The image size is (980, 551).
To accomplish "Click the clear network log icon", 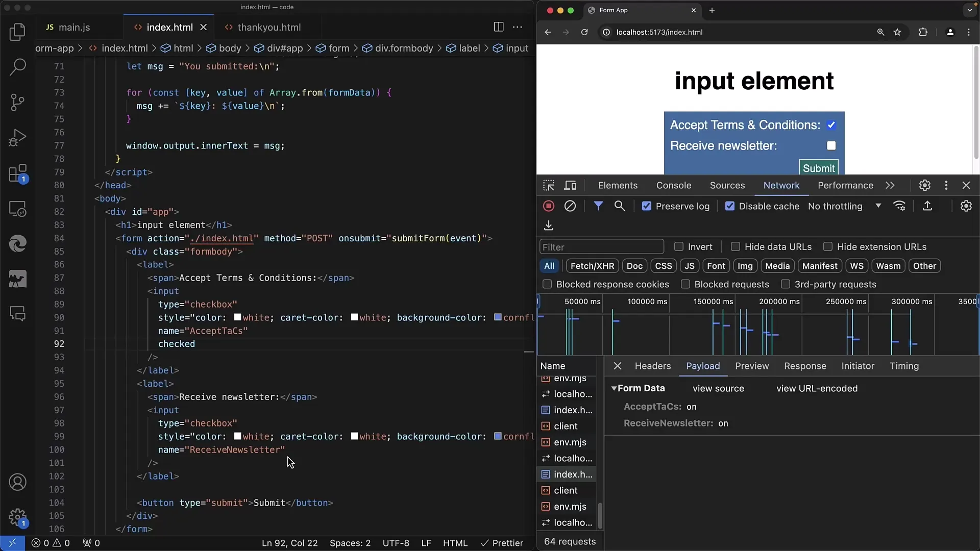I will (570, 206).
